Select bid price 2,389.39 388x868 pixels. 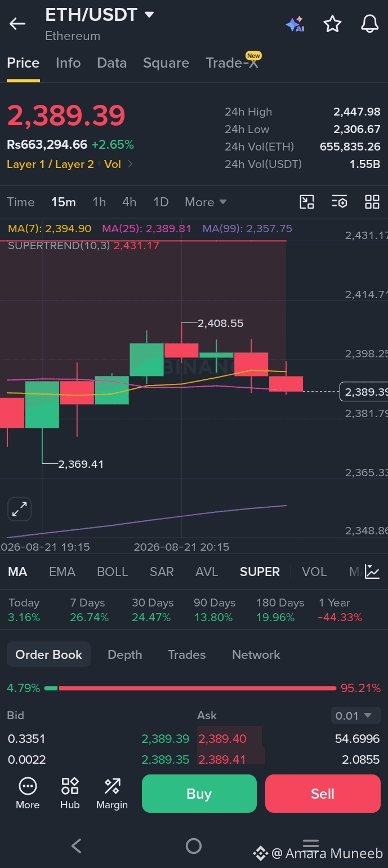pos(165,738)
